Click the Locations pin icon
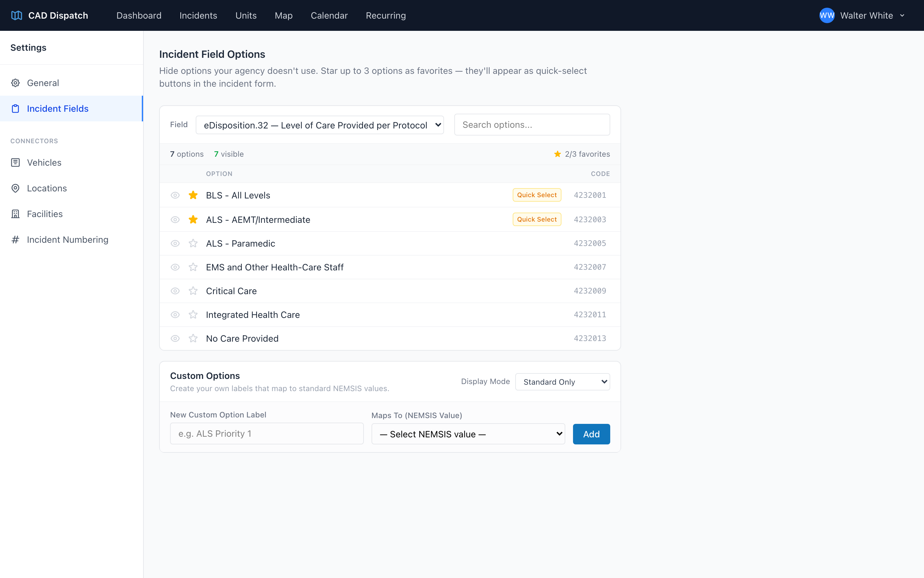The height and width of the screenshot is (578, 924). click(15, 188)
